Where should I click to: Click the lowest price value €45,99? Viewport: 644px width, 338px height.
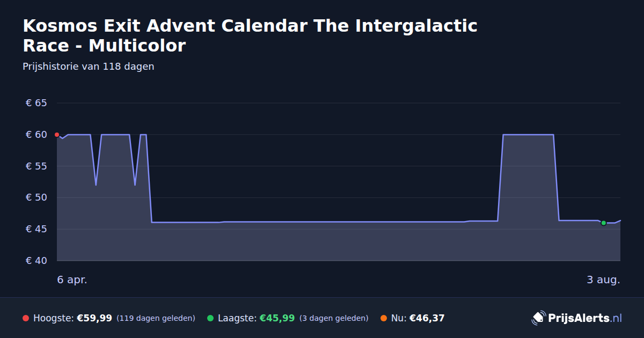277,318
